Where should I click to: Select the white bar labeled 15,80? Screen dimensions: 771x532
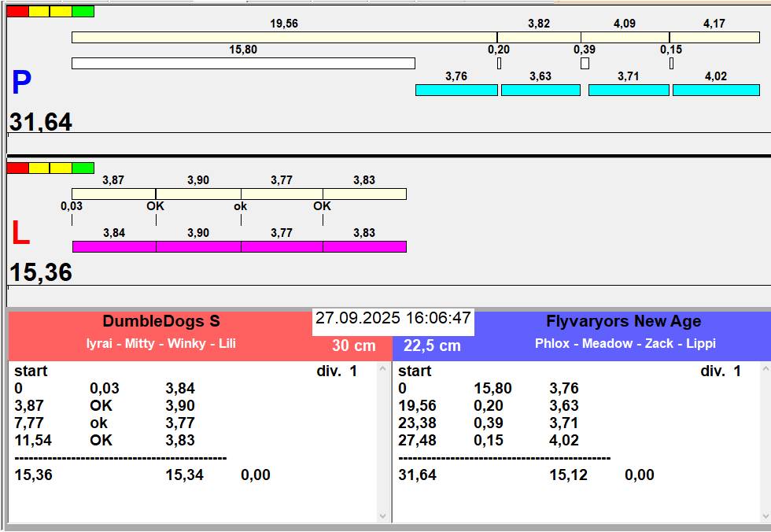click(x=243, y=64)
